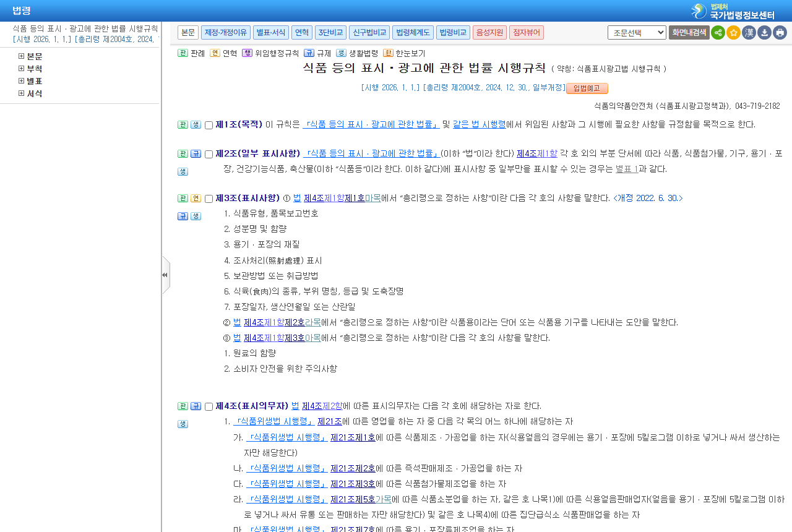Check the box for 제4조(표시의무자)
The height and width of the screenshot is (532, 792).
tap(209, 406)
